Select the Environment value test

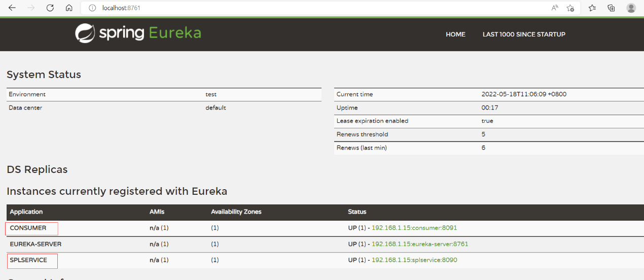(211, 94)
